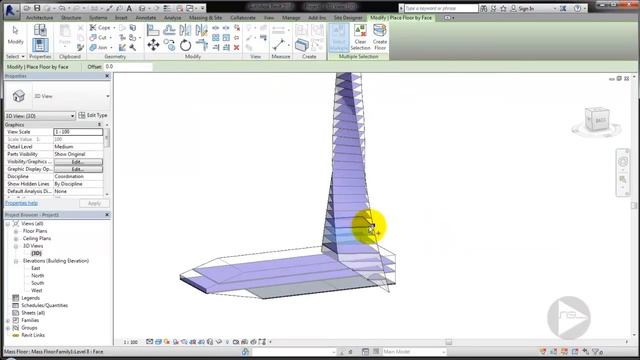This screenshot has width=640, height=360.
Task: Select the Mirror Pick Axis tool
Action: coord(185,30)
